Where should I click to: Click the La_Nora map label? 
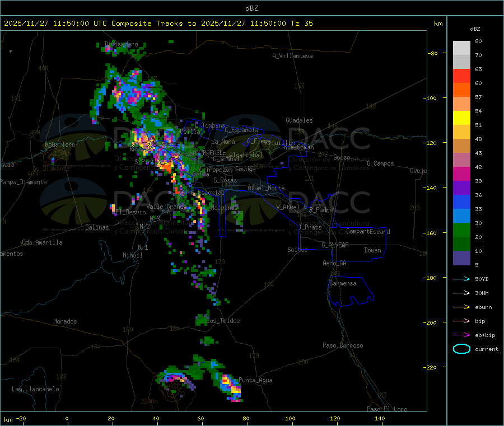coord(223,142)
